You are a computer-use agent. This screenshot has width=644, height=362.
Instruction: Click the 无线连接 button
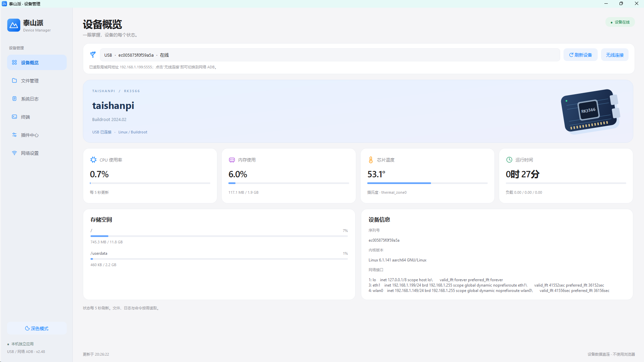(x=614, y=55)
